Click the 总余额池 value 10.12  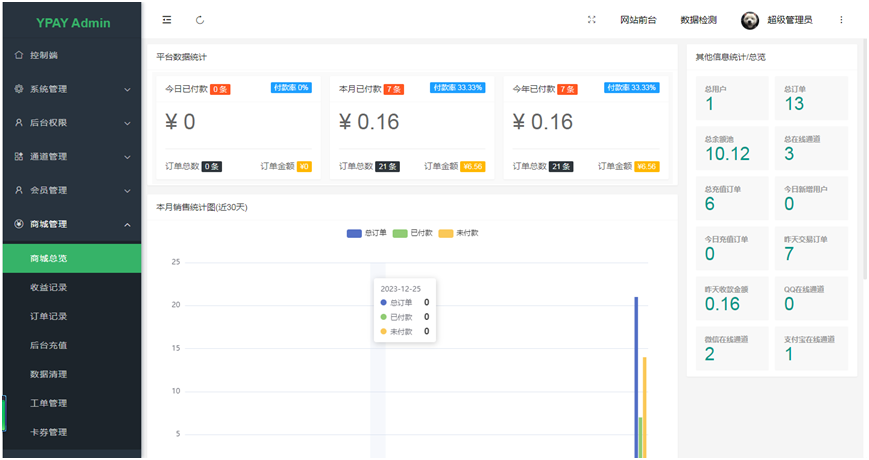[x=727, y=154]
